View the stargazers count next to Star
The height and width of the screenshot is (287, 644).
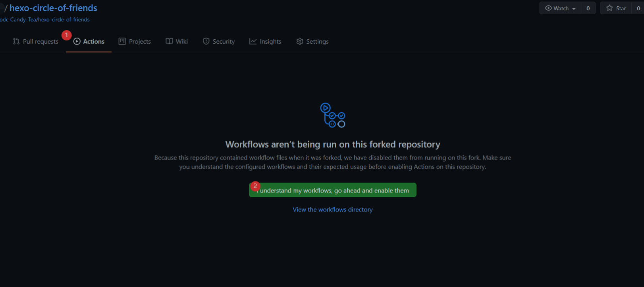click(x=638, y=8)
